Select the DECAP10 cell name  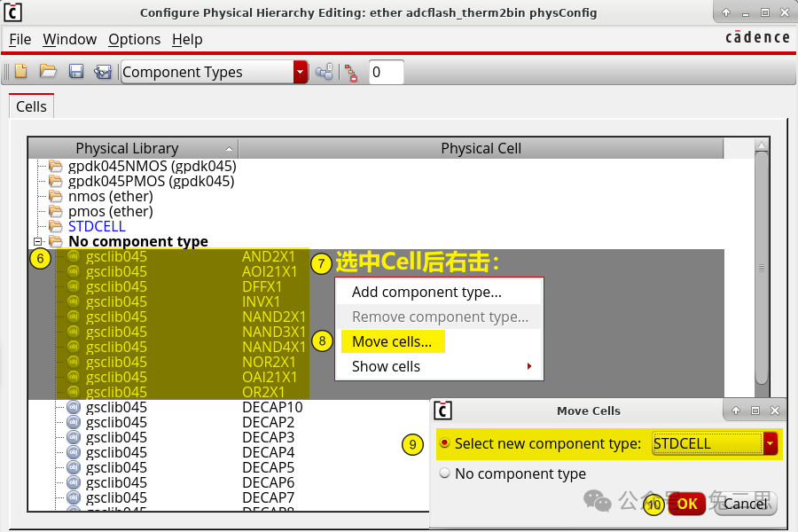pos(272,407)
